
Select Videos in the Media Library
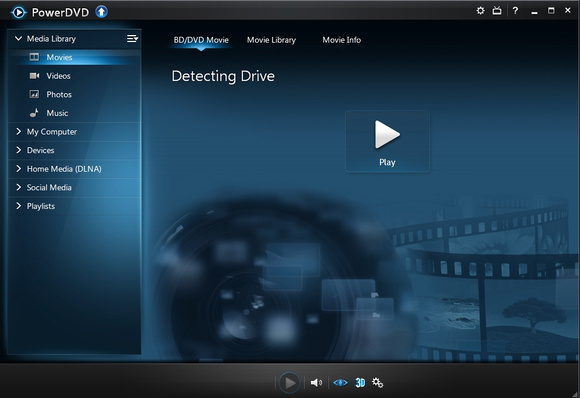coord(74,76)
